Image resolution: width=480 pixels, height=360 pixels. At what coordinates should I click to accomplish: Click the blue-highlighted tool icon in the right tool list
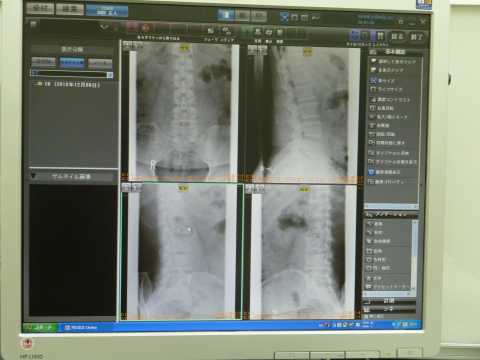coord(372,172)
